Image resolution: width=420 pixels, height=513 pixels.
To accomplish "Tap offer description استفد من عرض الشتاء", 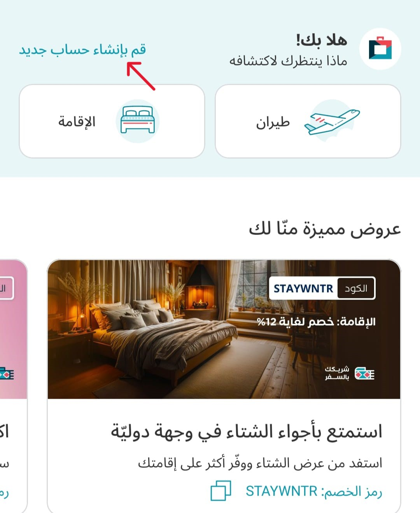I will [x=260, y=463].
